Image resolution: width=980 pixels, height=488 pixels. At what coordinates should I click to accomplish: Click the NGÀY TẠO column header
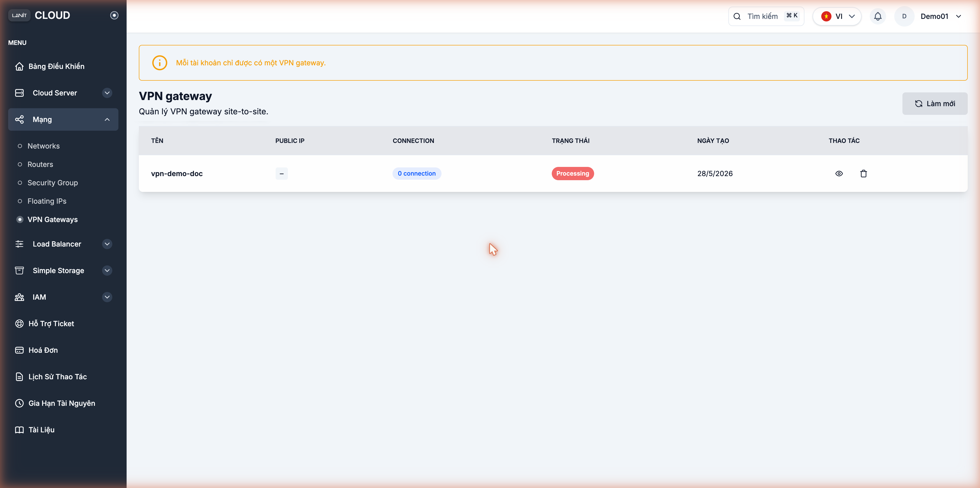pyautogui.click(x=713, y=141)
